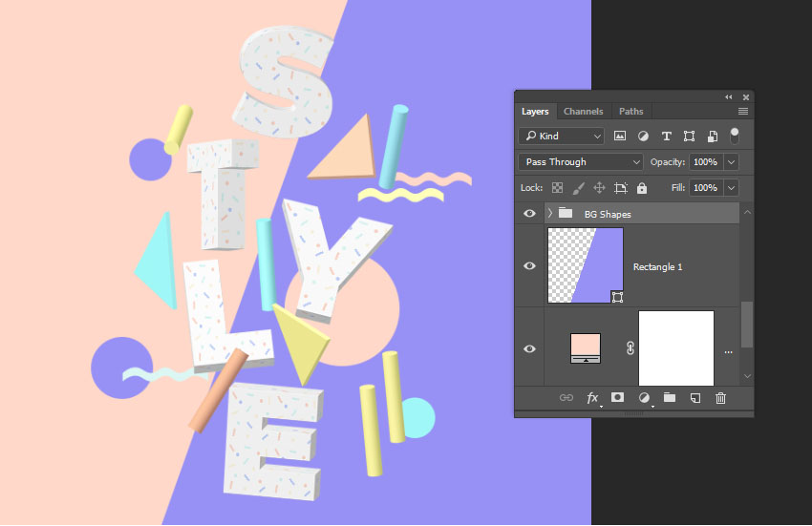Delete layer with trash icon
The image size is (812, 526).
pyautogui.click(x=721, y=398)
